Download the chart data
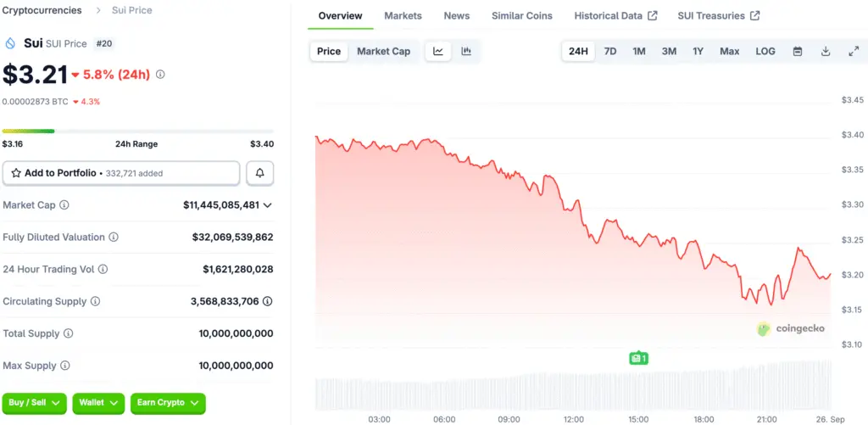This screenshot has height=425, width=868. 826,52
